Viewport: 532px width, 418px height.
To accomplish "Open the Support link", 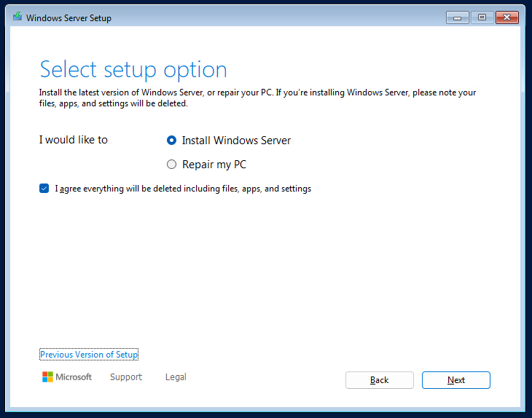I will (x=126, y=377).
